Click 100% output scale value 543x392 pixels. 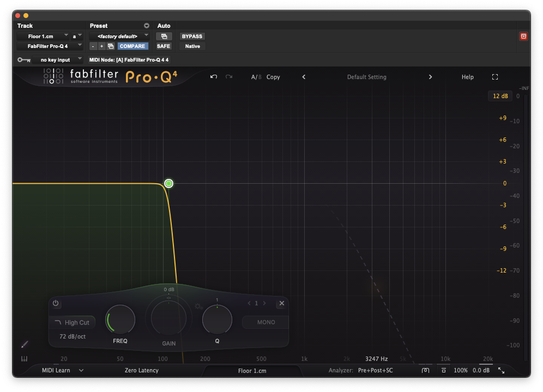click(461, 370)
